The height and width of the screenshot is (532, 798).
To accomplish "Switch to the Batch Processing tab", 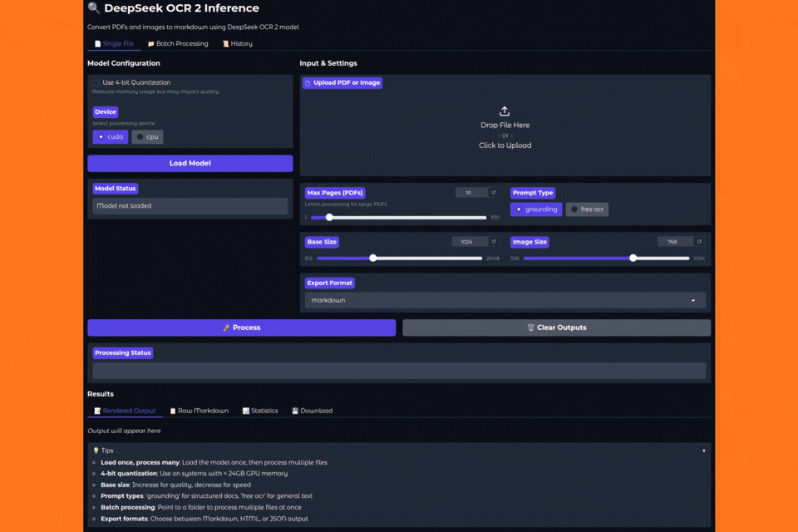I will pyautogui.click(x=178, y=43).
